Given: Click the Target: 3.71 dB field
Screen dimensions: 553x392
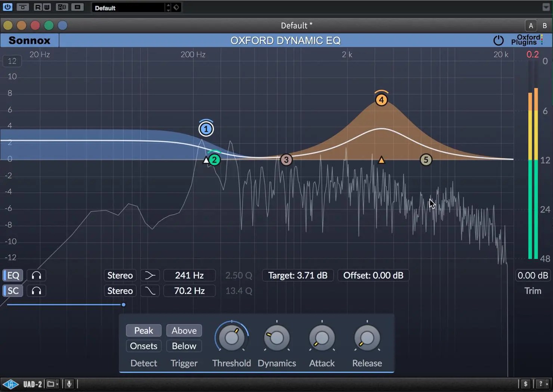Looking at the screenshot, I should click(298, 276).
